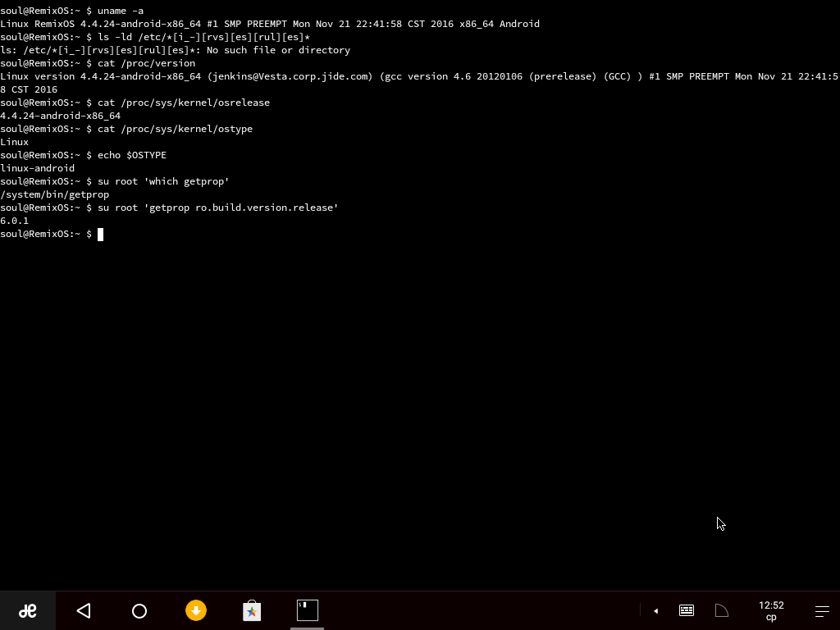
Task: Open the keyboard input method icon
Action: (x=687, y=610)
